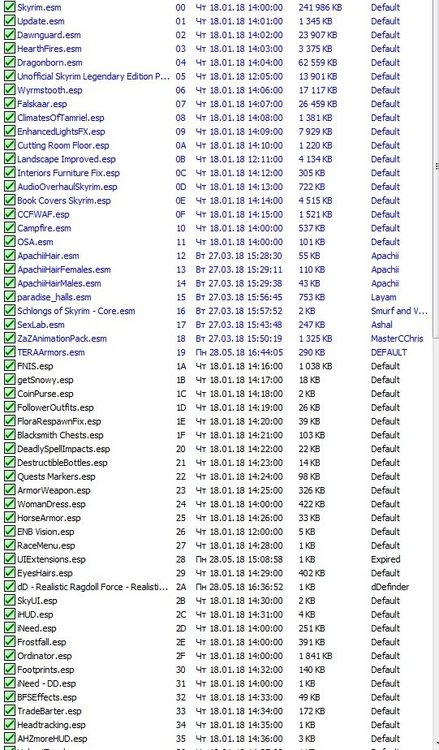Click Book Covers Skyrim.esp name

coord(64,200)
